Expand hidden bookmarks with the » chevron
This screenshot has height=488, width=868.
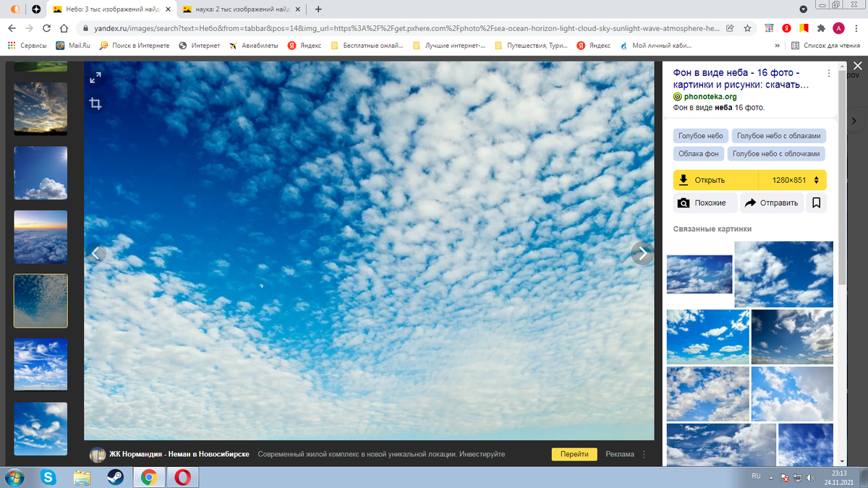pos(777,45)
